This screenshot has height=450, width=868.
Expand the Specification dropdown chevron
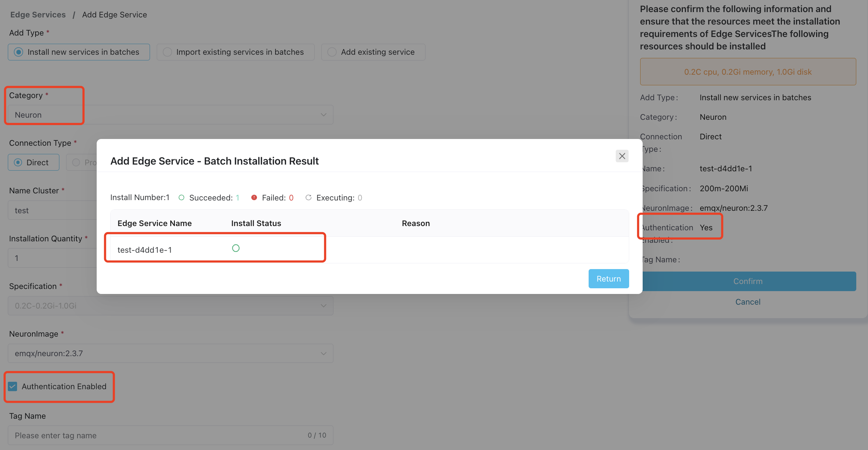tap(323, 306)
